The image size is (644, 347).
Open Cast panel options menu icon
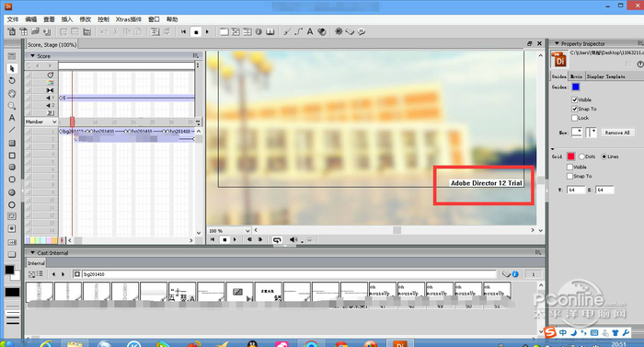click(537, 252)
